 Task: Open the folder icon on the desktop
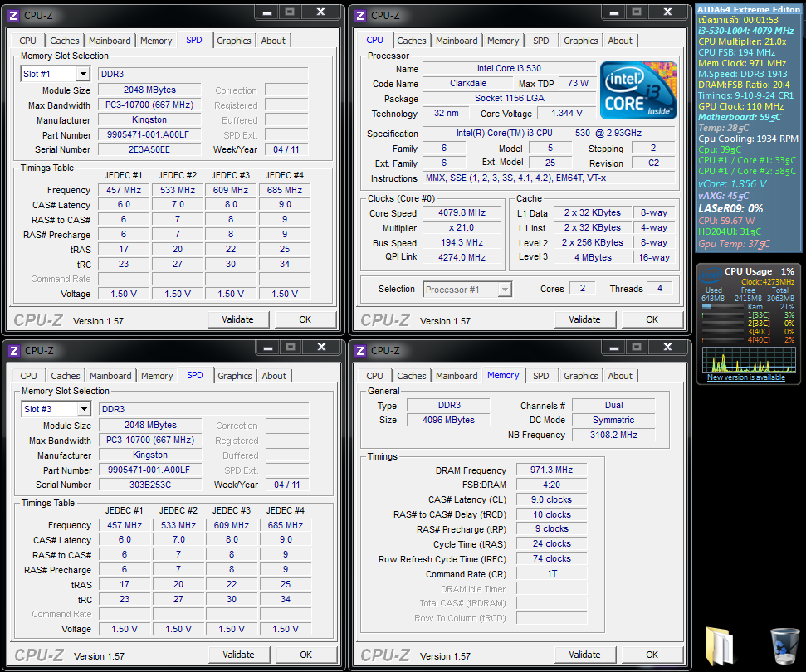click(x=720, y=645)
